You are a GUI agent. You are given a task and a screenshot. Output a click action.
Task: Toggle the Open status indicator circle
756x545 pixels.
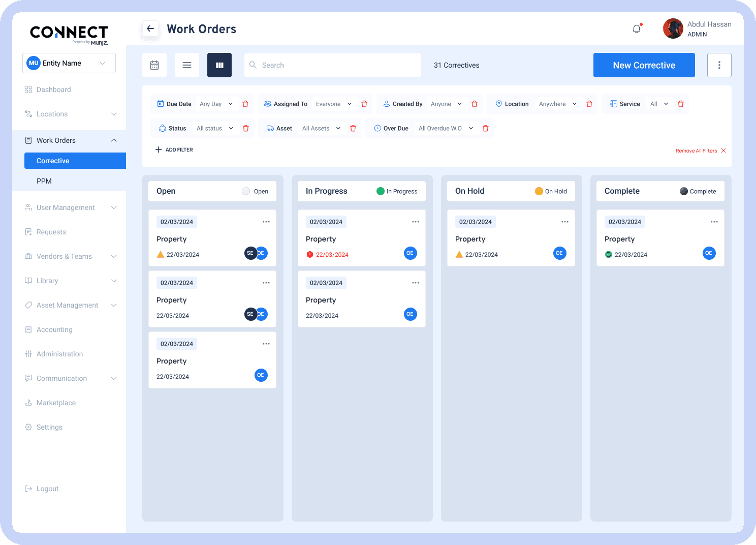tap(245, 191)
